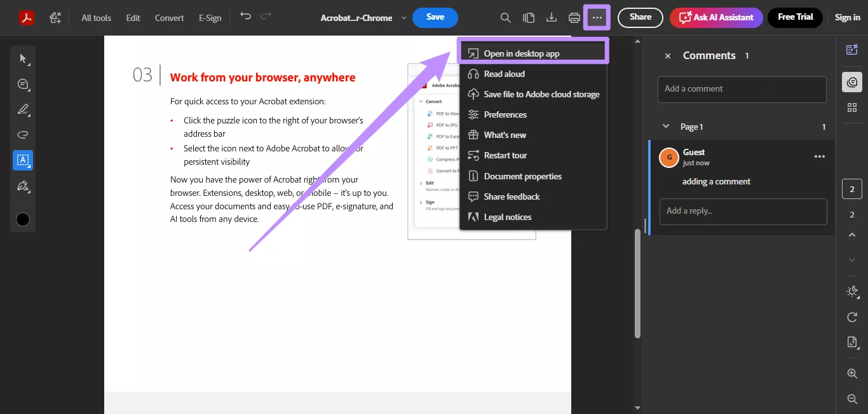
Task: Rotate the page with the rotate icon
Action: pos(851,317)
